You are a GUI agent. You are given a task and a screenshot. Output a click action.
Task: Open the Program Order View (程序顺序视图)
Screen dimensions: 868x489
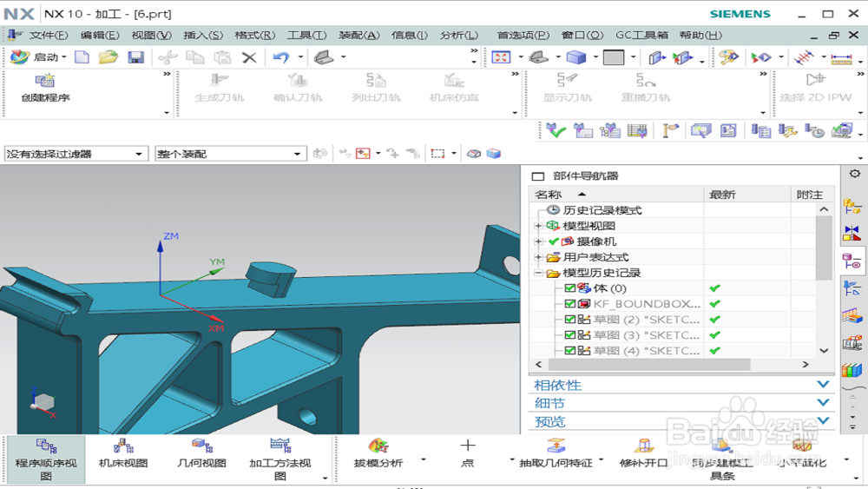point(46,459)
